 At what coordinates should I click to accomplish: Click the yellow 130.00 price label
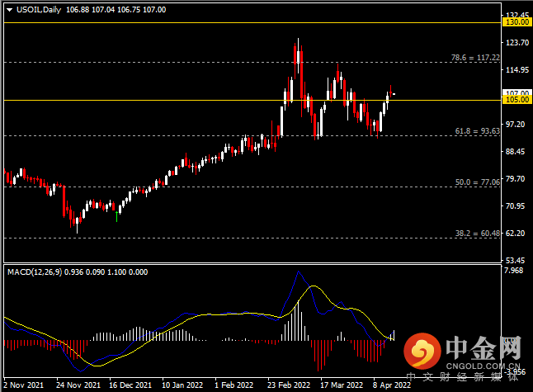(x=517, y=22)
